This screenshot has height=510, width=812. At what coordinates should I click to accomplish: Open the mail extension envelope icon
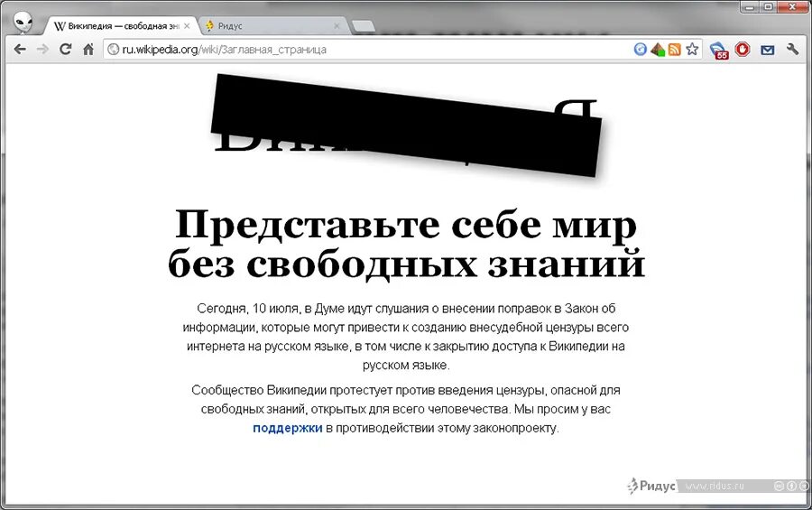pyautogui.click(x=768, y=50)
